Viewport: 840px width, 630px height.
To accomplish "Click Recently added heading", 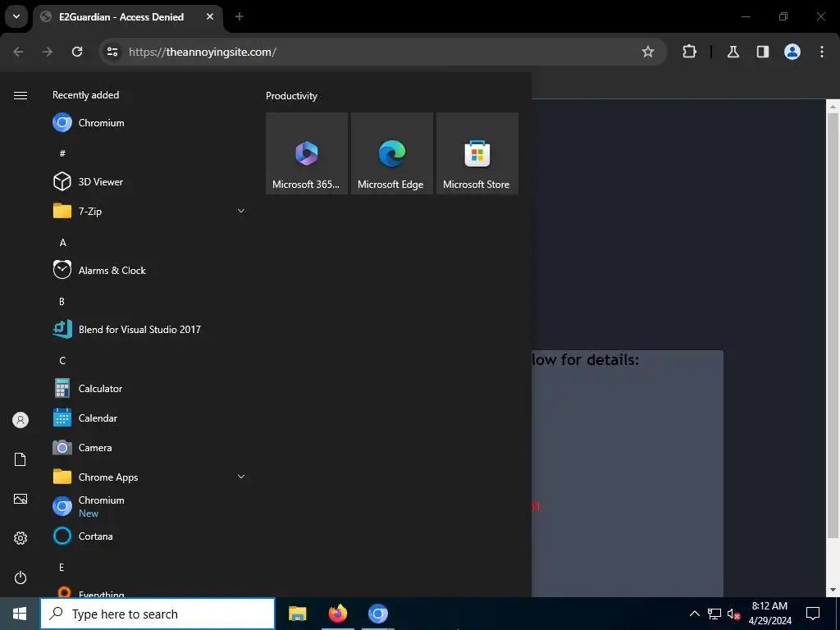I will pos(85,95).
